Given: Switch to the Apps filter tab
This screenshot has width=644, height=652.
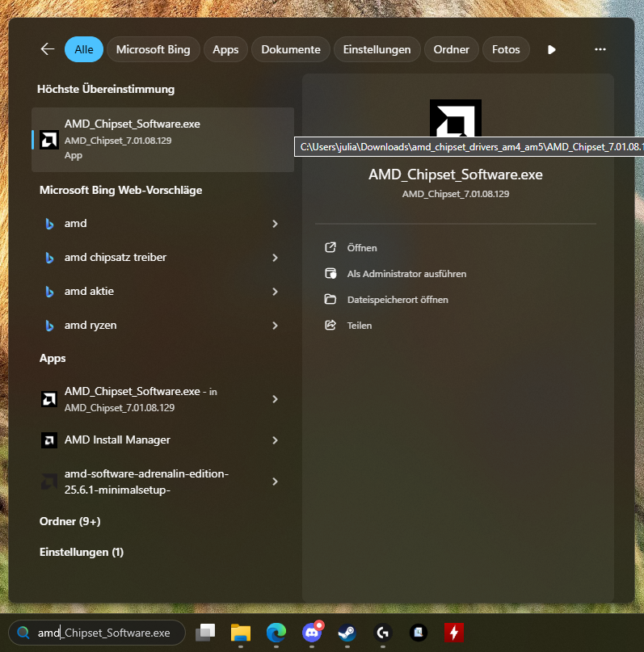Looking at the screenshot, I should click(225, 49).
